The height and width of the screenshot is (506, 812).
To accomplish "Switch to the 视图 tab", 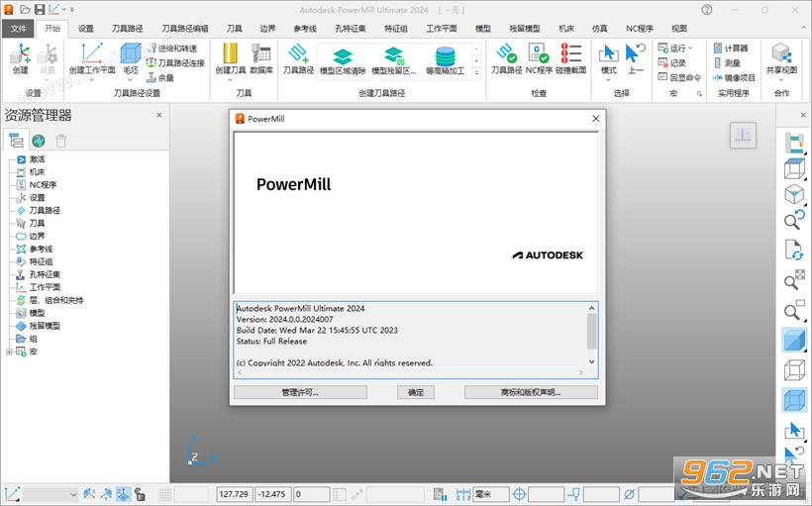I will point(679,29).
